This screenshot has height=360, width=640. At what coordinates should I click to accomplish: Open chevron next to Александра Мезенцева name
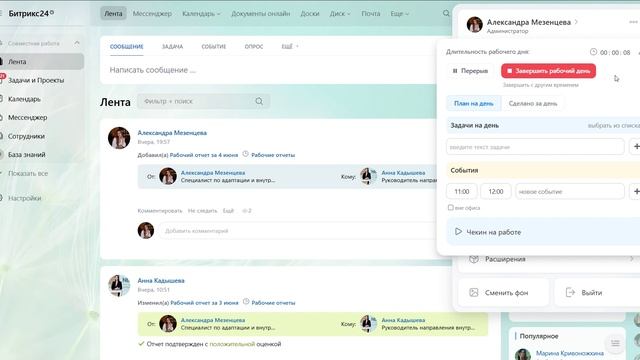pos(576,22)
